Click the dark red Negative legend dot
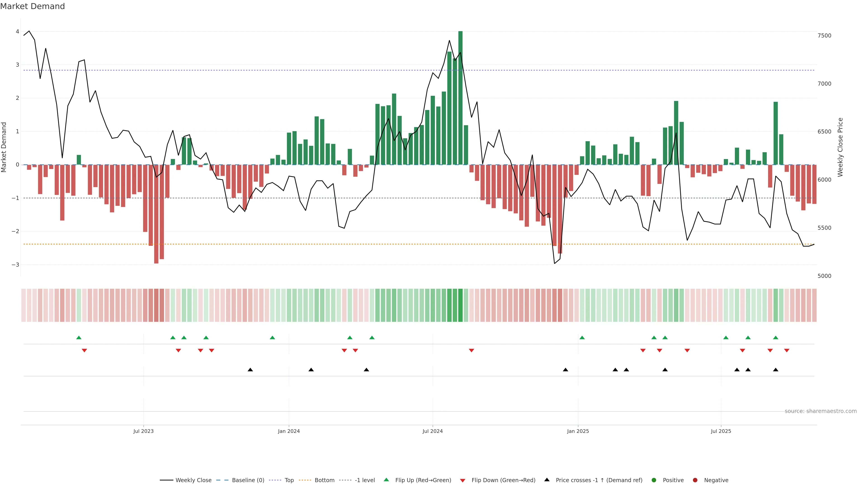Screen dimensions: 868x488 pyautogui.click(x=695, y=480)
